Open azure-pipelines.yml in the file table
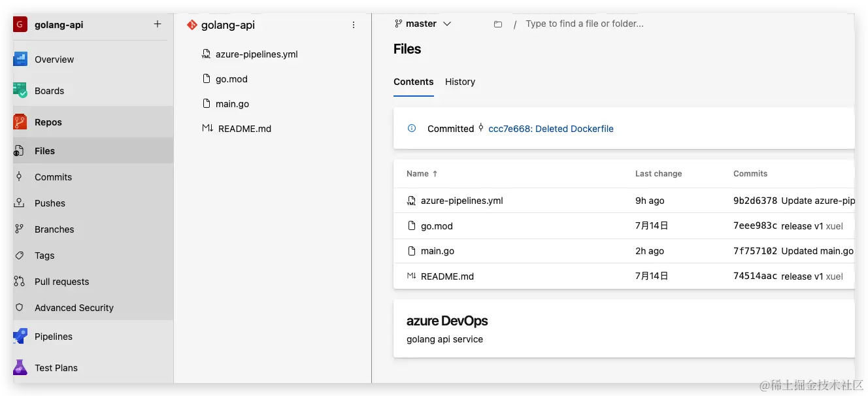 (461, 201)
